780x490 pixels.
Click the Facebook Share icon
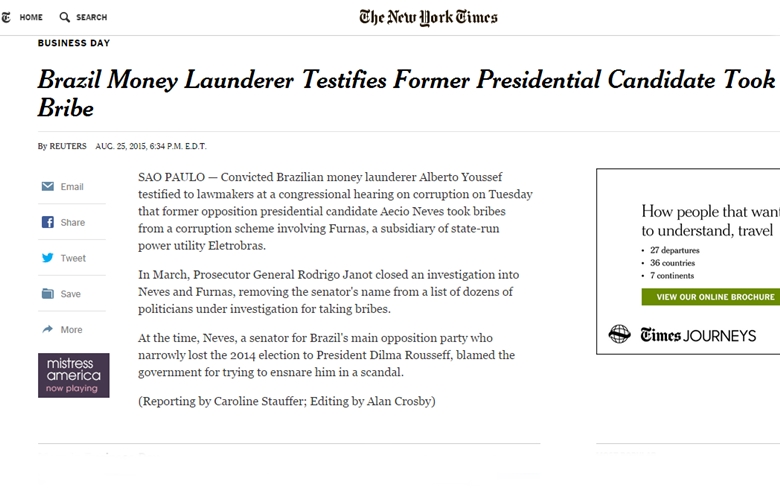click(x=47, y=223)
